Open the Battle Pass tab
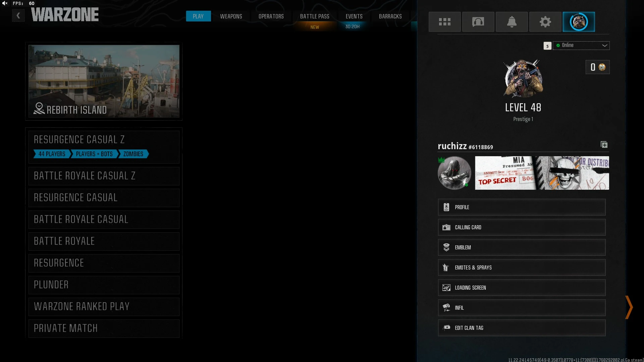The image size is (644, 362). point(314,16)
